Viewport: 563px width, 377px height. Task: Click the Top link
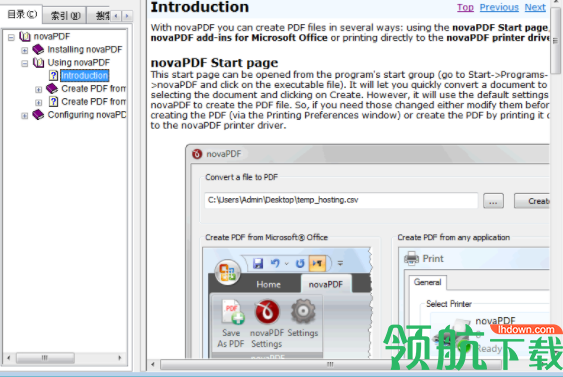click(x=465, y=7)
